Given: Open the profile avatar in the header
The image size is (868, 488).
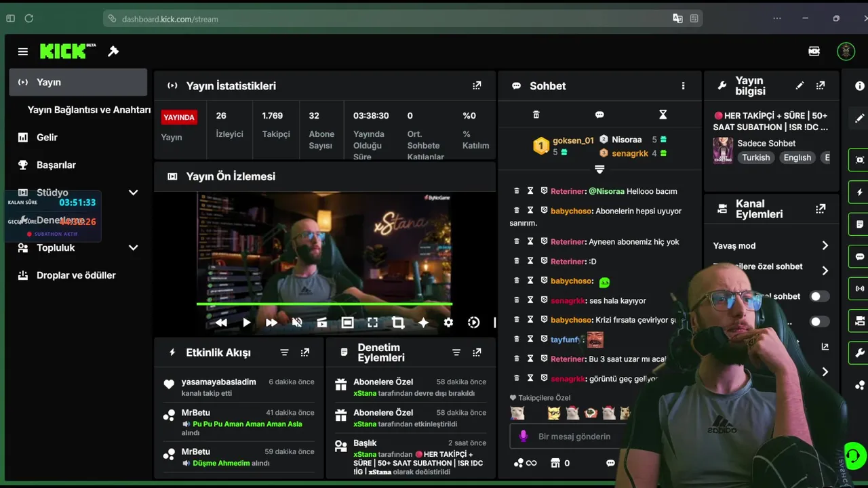Looking at the screenshot, I should click(x=846, y=52).
